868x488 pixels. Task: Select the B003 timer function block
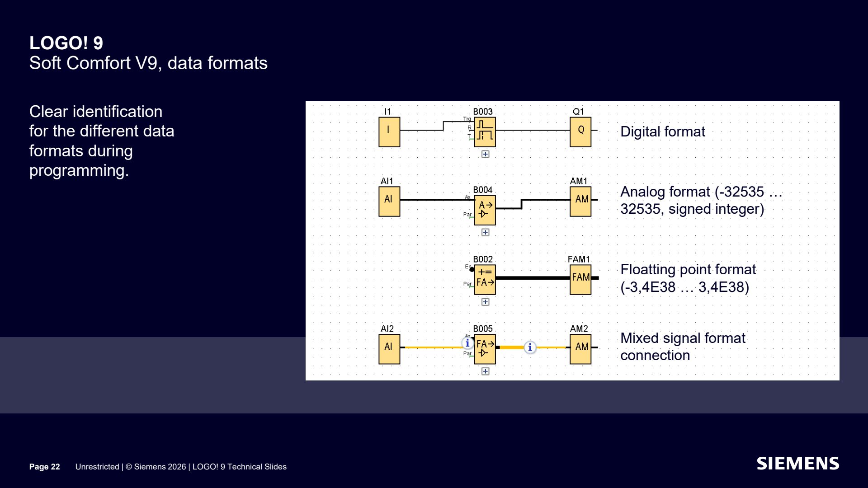pyautogui.click(x=485, y=132)
